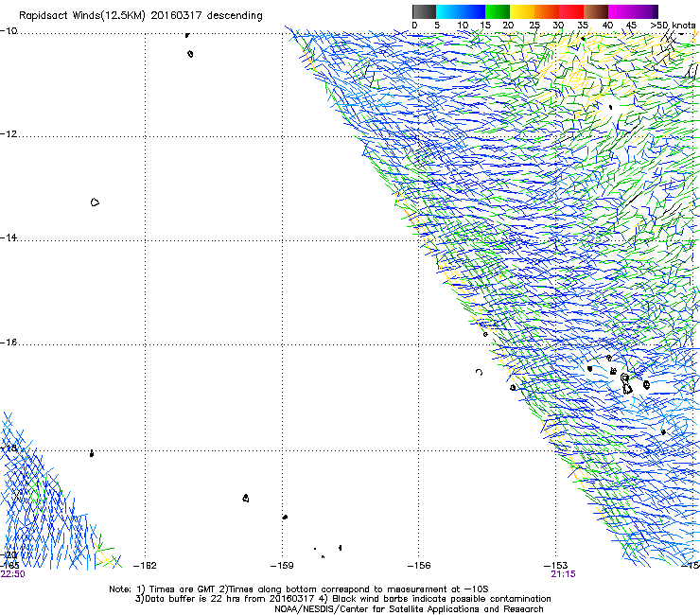Click the '-16' latitude axis label

[9, 343]
